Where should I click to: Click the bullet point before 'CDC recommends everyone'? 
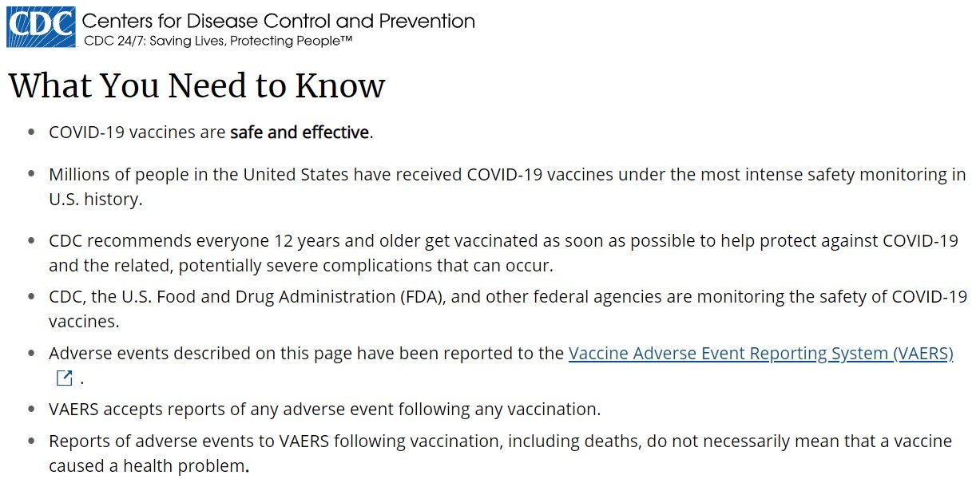tap(31, 241)
